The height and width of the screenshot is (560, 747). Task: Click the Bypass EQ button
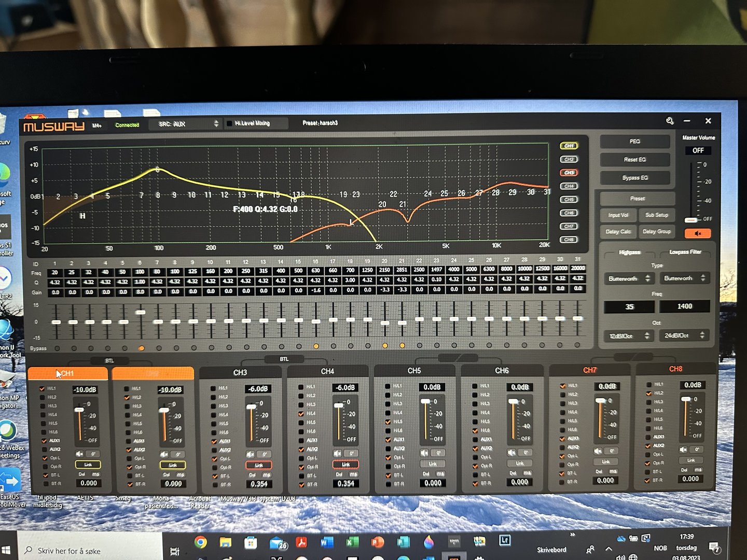635,178
